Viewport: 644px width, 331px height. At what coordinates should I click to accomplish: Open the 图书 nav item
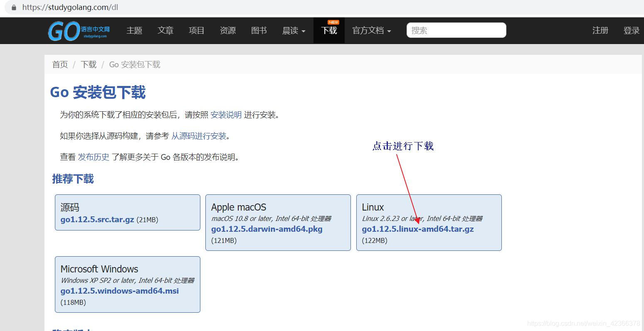click(259, 30)
